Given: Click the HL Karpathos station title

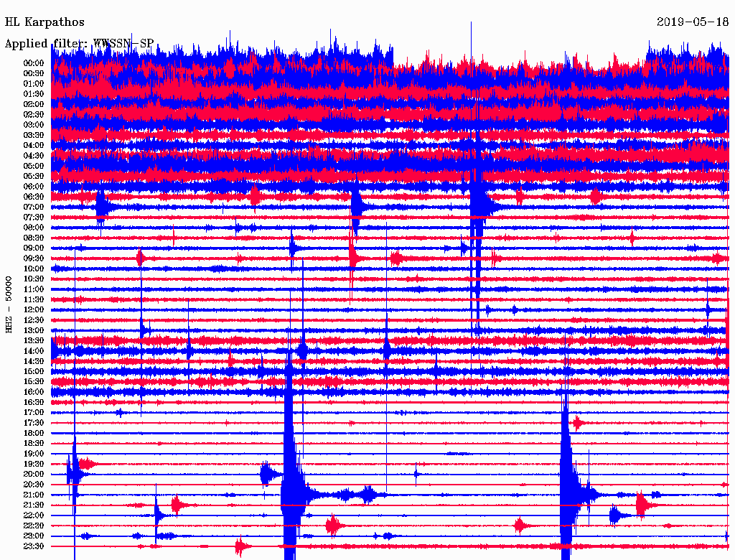Looking at the screenshot, I should 45,22.
